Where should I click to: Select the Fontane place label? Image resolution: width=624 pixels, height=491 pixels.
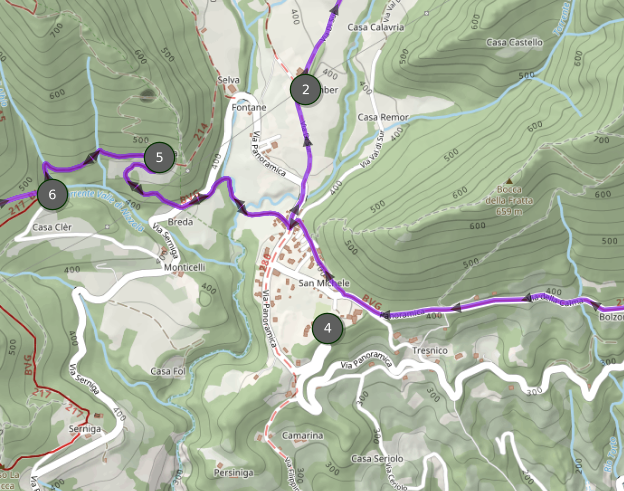249,107
